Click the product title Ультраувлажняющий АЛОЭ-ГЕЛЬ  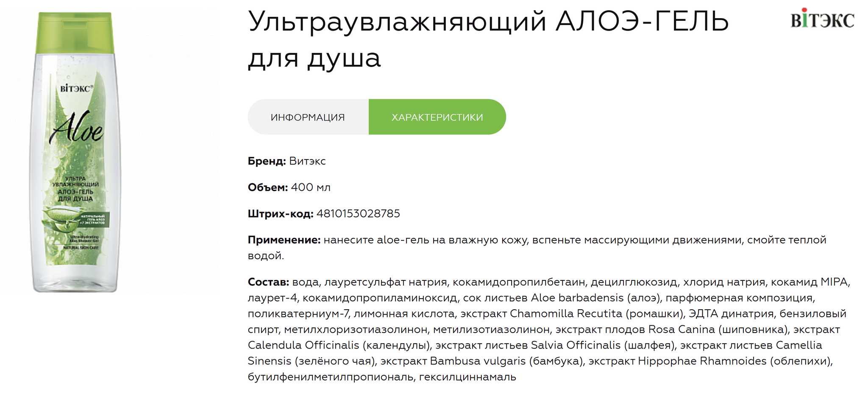[x=488, y=21]
